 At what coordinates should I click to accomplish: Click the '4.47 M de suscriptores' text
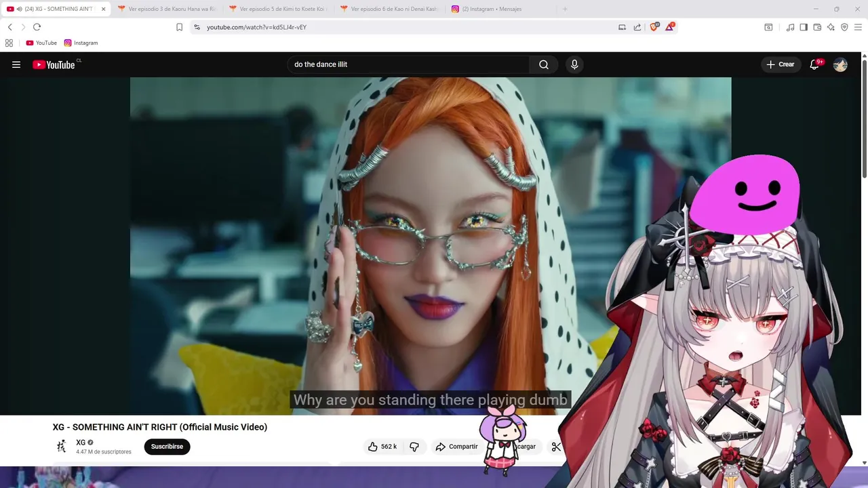[x=104, y=452]
